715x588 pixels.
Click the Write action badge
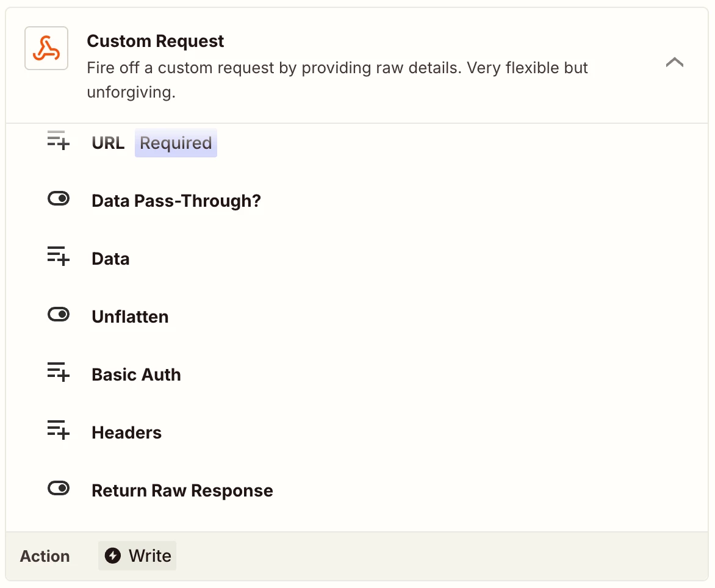pyautogui.click(x=138, y=556)
